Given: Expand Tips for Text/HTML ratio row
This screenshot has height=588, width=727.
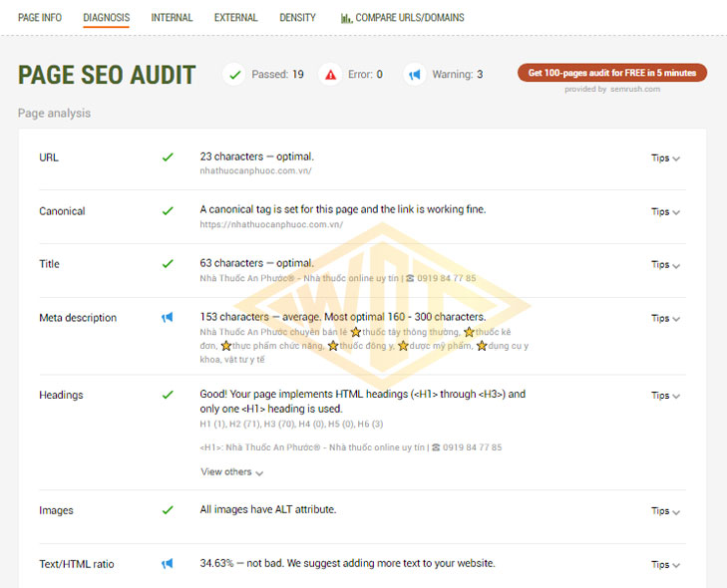Looking at the screenshot, I should coord(665,564).
